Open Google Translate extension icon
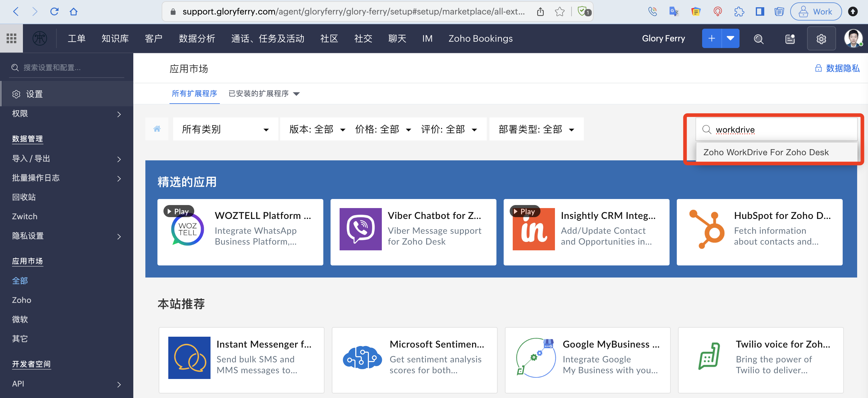The width and height of the screenshot is (868, 398). (x=673, y=12)
